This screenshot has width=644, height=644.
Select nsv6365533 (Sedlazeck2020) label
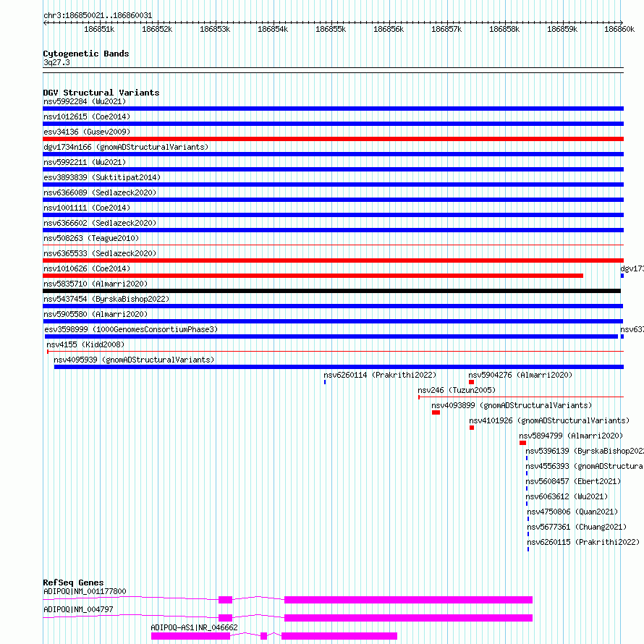tap(100, 253)
